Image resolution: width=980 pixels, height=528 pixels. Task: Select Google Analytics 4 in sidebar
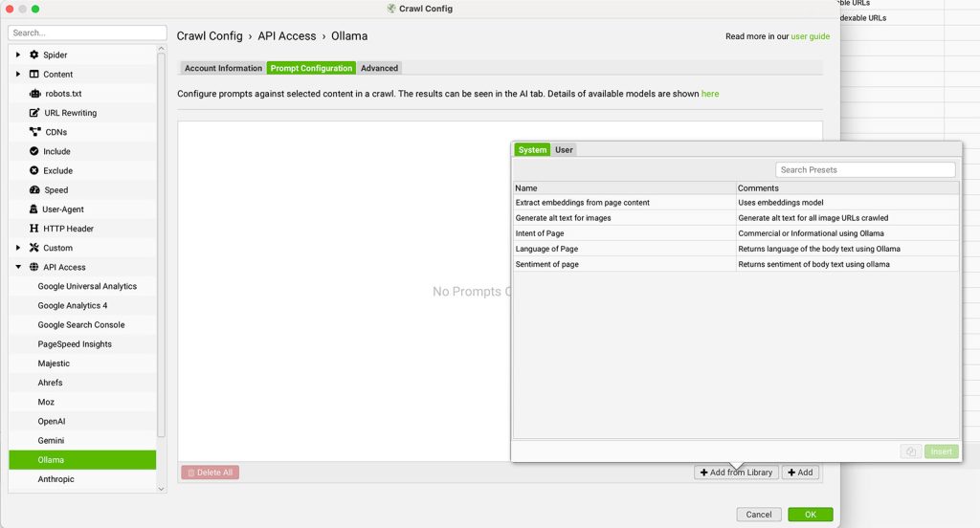[x=82, y=305]
